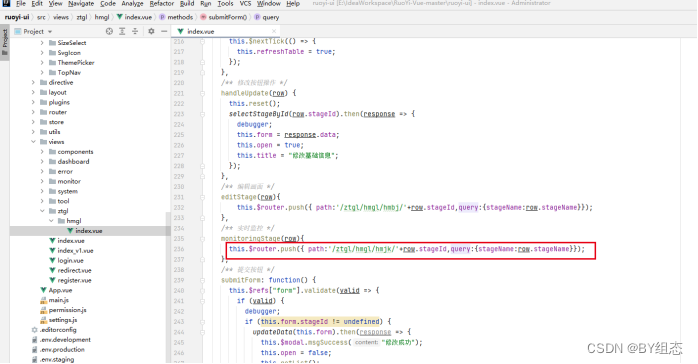Screen dimensions: 698x364
Task: Select the components folder under views
Action: tap(71, 152)
